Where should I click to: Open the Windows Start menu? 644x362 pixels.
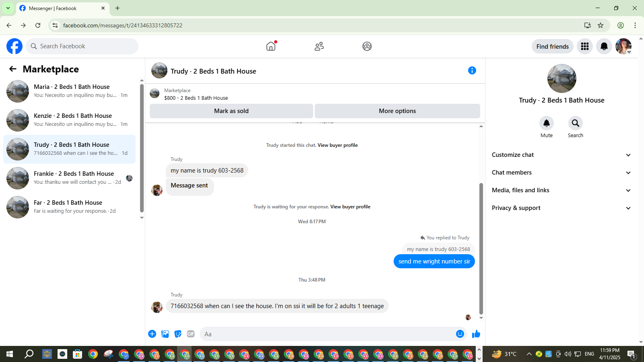(x=10, y=354)
